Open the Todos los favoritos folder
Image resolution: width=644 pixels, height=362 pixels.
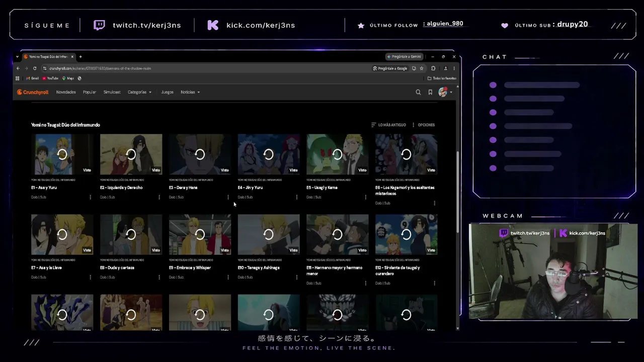click(x=442, y=78)
